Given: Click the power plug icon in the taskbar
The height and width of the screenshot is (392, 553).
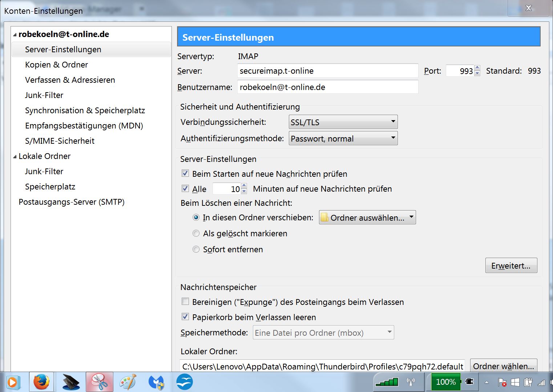Looking at the screenshot, I should point(469,381).
